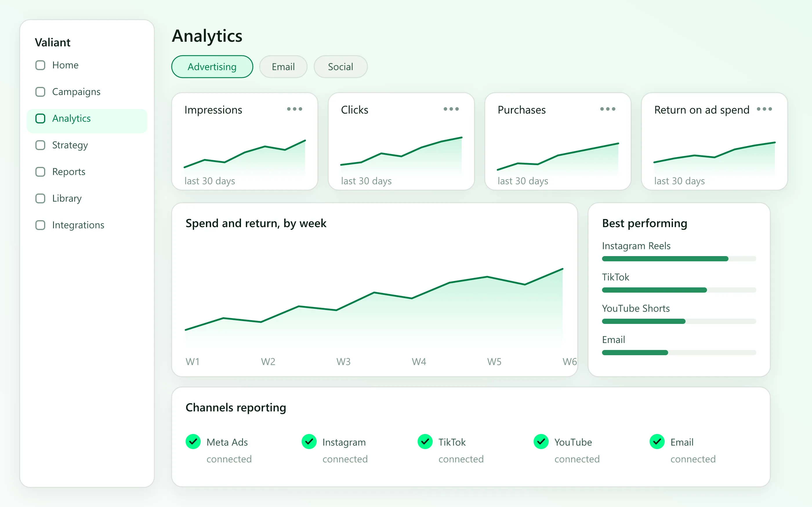Click the Email channel checkmark icon
Viewport: 812px width, 507px height.
[x=657, y=442]
